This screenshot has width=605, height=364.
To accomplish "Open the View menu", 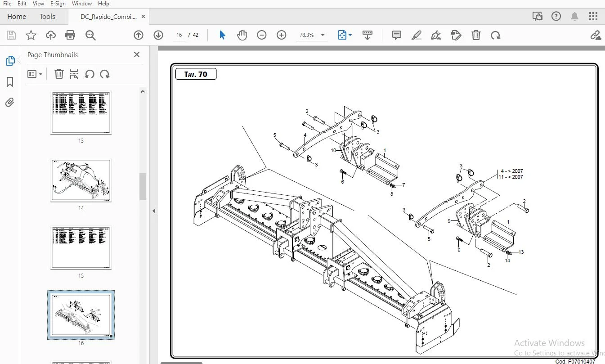I will coord(39,4).
